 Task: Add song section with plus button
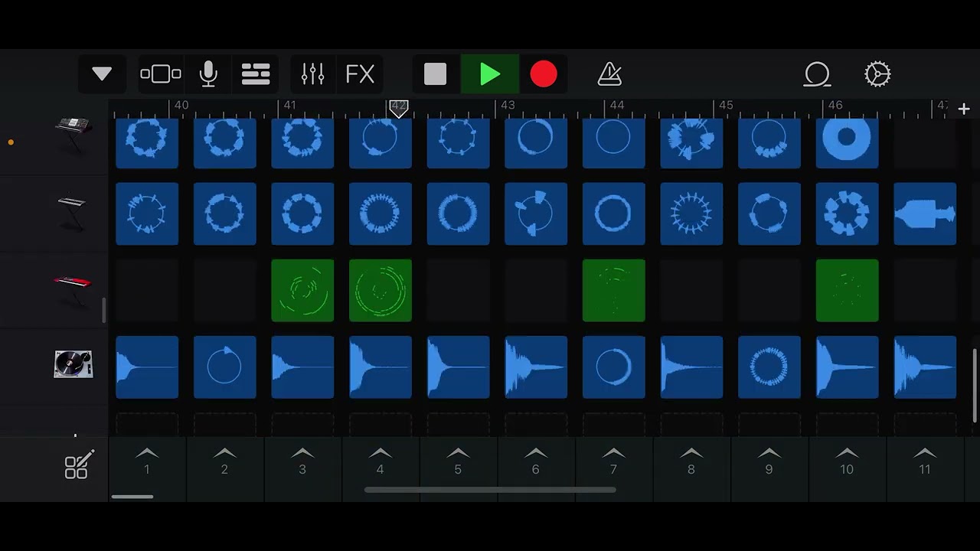pos(964,109)
